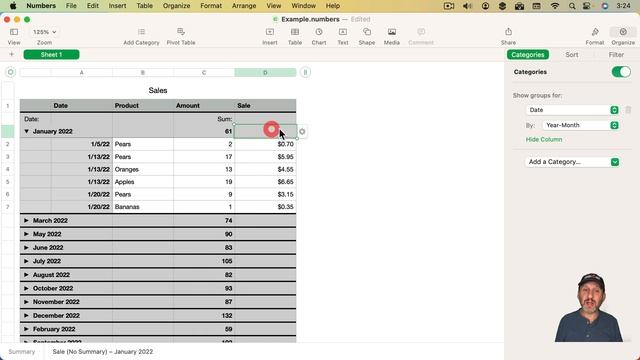Open Wi-Fi status in menu bar
The height and width of the screenshot is (360, 640).
coord(555,6)
